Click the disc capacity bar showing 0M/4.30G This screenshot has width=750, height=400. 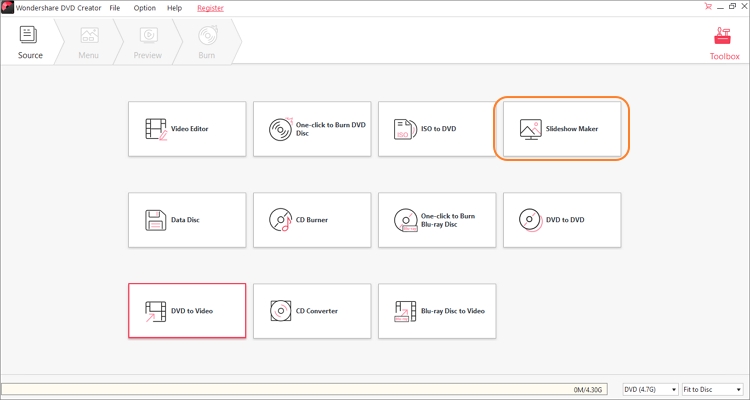(x=304, y=389)
